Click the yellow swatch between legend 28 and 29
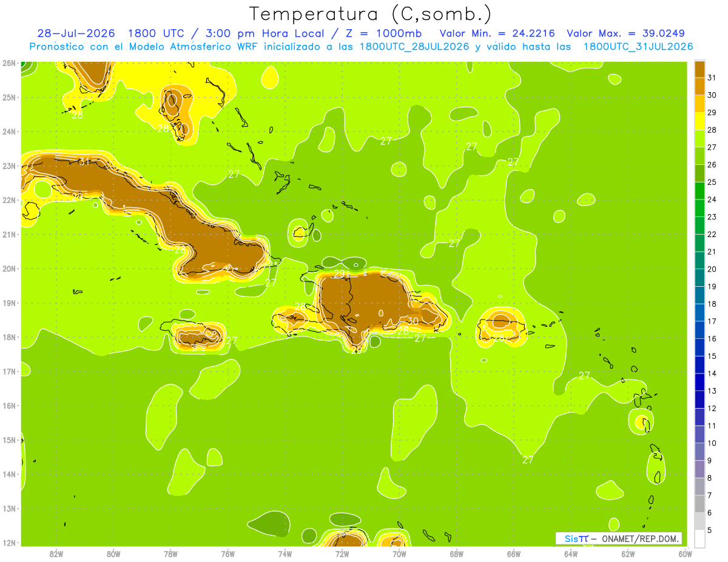The image size is (728, 562). pyautogui.click(x=699, y=121)
